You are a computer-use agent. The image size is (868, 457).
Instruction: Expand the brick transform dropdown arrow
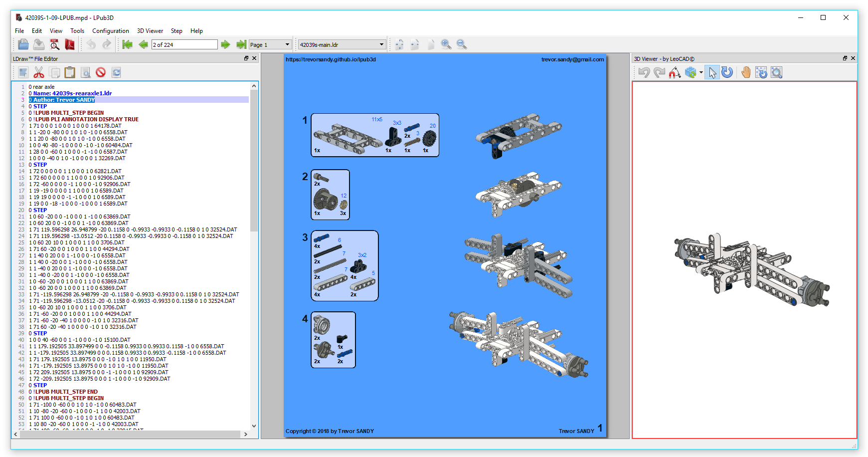[701, 73]
